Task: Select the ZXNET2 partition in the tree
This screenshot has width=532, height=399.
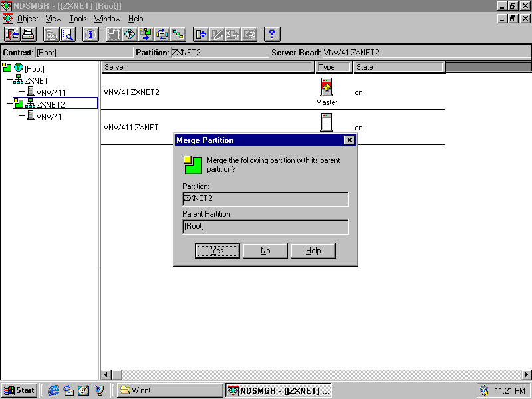Action: [x=51, y=104]
